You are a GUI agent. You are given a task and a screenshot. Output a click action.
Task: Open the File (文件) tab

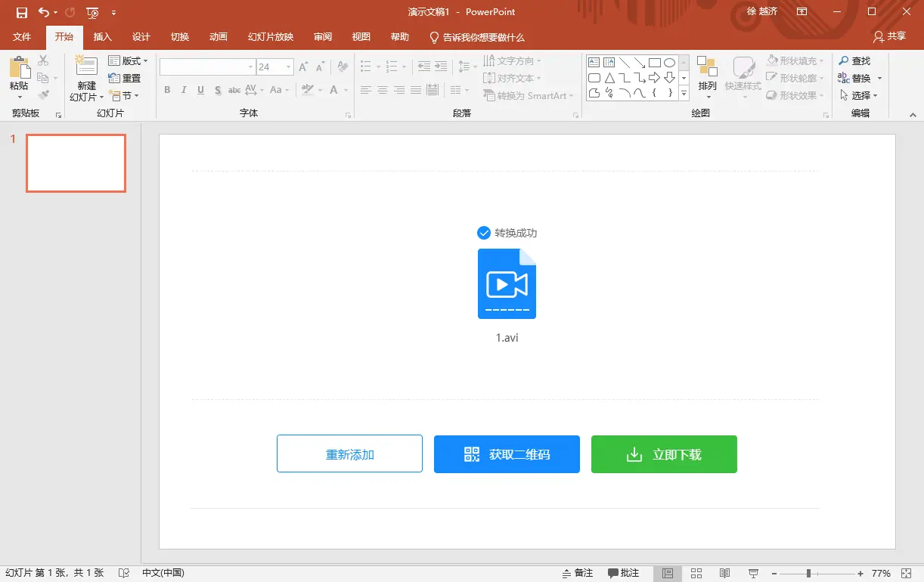[x=22, y=37]
